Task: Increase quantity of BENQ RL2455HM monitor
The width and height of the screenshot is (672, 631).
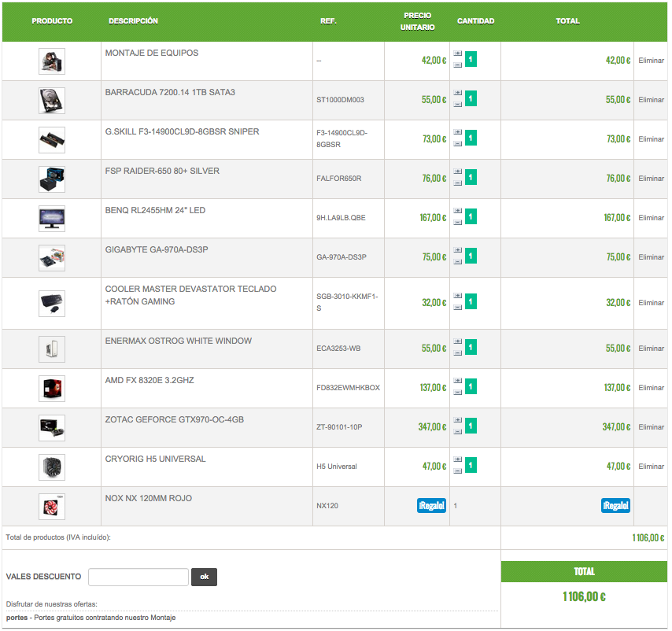Action: point(458,211)
